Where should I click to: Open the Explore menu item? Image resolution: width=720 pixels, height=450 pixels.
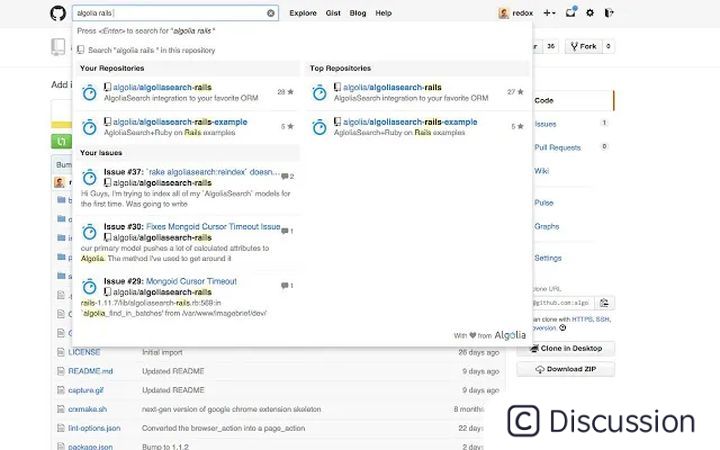303,13
